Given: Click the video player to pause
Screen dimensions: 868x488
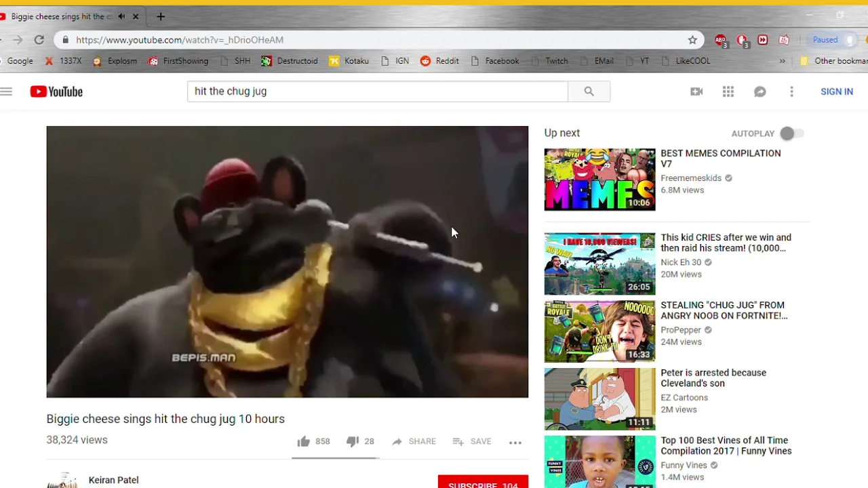Looking at the screenshot, I should pyautogui.click(x=287, y=262).
